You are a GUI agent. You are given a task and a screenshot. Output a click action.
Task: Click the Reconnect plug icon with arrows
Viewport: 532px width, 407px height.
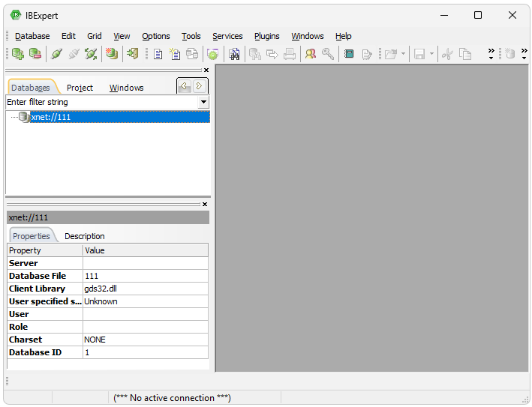[91, 54]
